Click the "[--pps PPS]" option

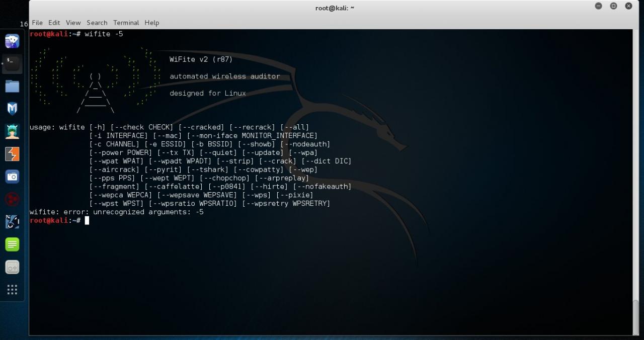point(112,178)
